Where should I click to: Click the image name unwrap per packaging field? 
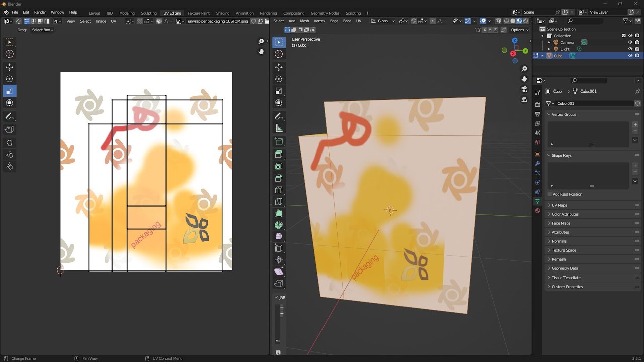217,21
